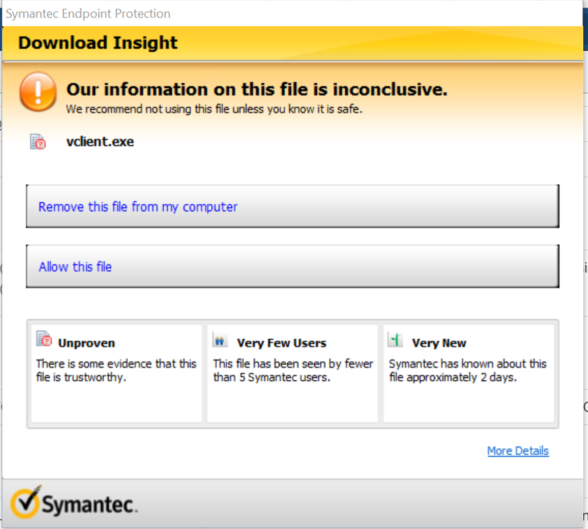Click the "fewer than 5 Symantec users" text
This screenshot has height=529, width=588.
coord(293,370)
